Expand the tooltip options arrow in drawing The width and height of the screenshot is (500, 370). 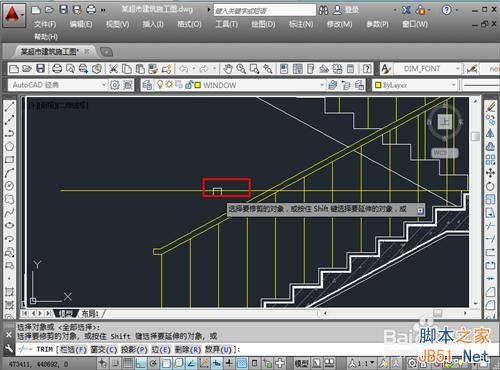coord(420,210)
